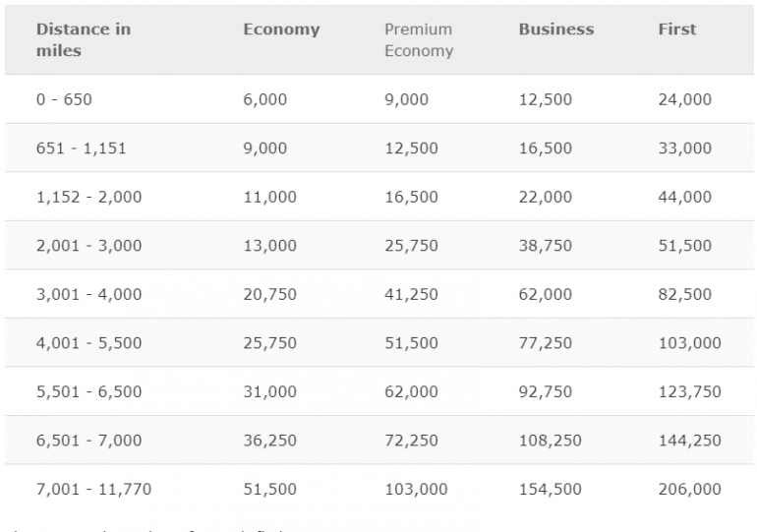Click the Premium Economy column header
The height and width of the screenshot is (532, 757).
(x=419, y=39)
